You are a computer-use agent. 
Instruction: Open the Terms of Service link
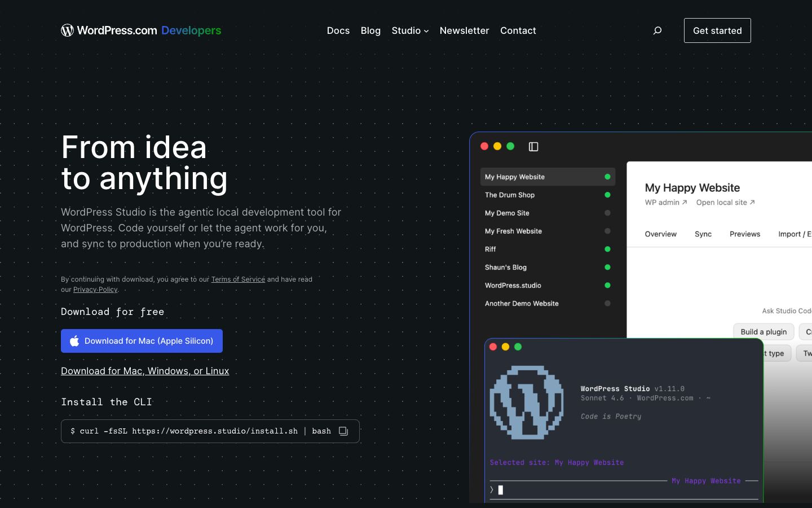tap(238, 279)
